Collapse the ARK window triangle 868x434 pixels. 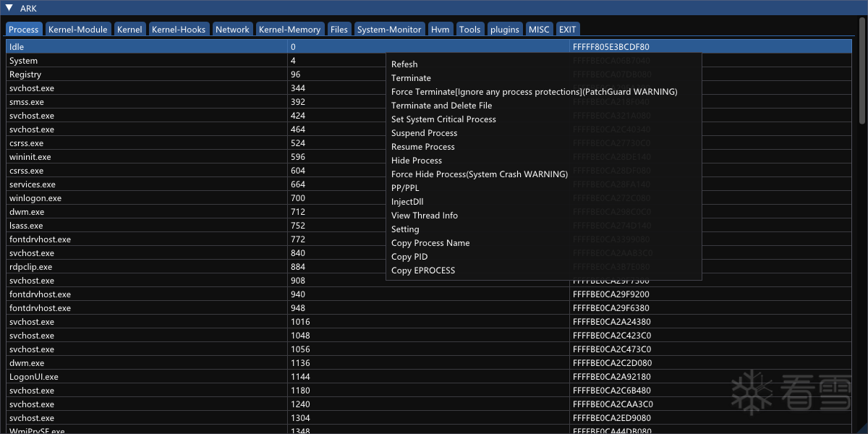pos(9,8)
